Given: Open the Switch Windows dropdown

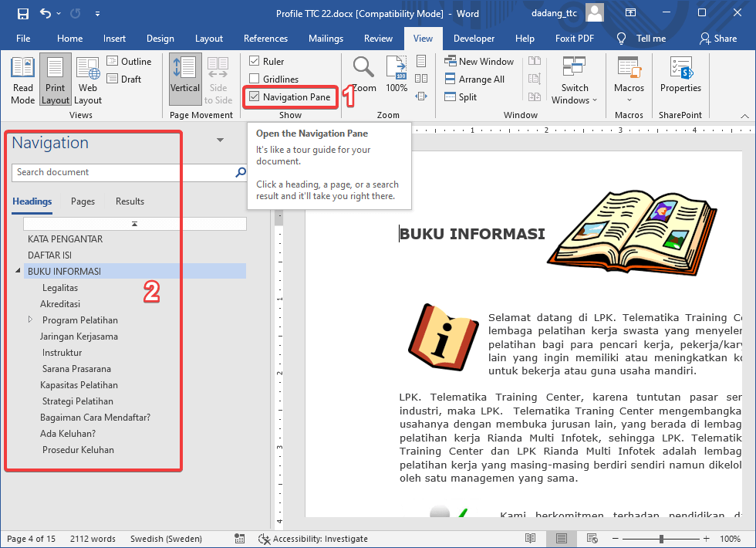Looking at the screenshot, I should pyautogui.click(x=574, y=79).
